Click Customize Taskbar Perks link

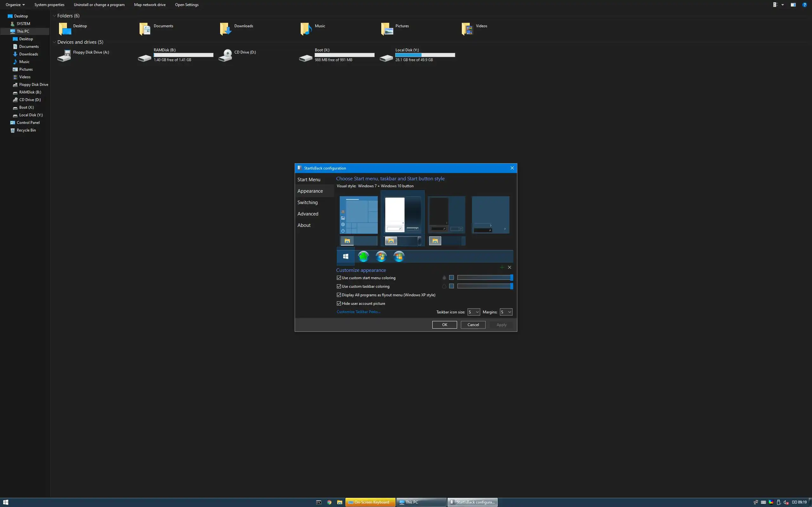[x=358, y=312]
